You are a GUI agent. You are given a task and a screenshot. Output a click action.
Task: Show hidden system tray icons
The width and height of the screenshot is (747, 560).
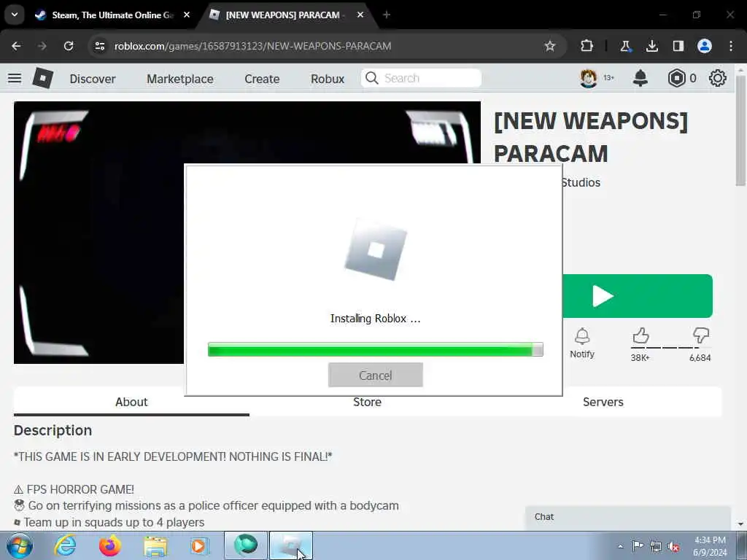coord(620,546)
